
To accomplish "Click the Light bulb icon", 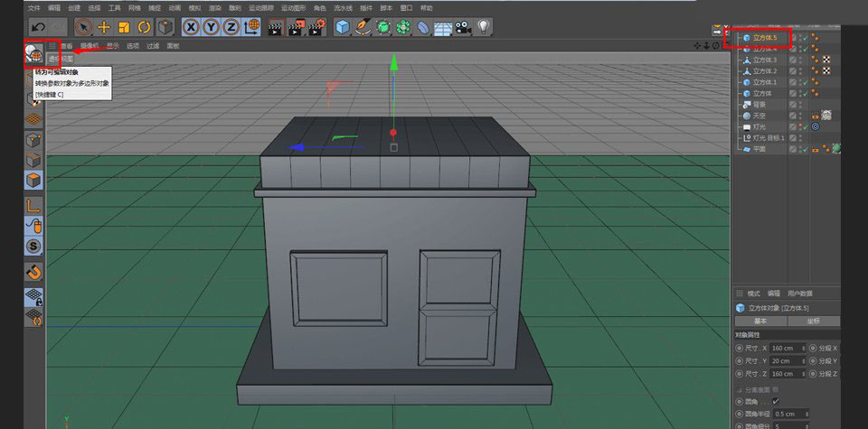I will coord(484,27).
